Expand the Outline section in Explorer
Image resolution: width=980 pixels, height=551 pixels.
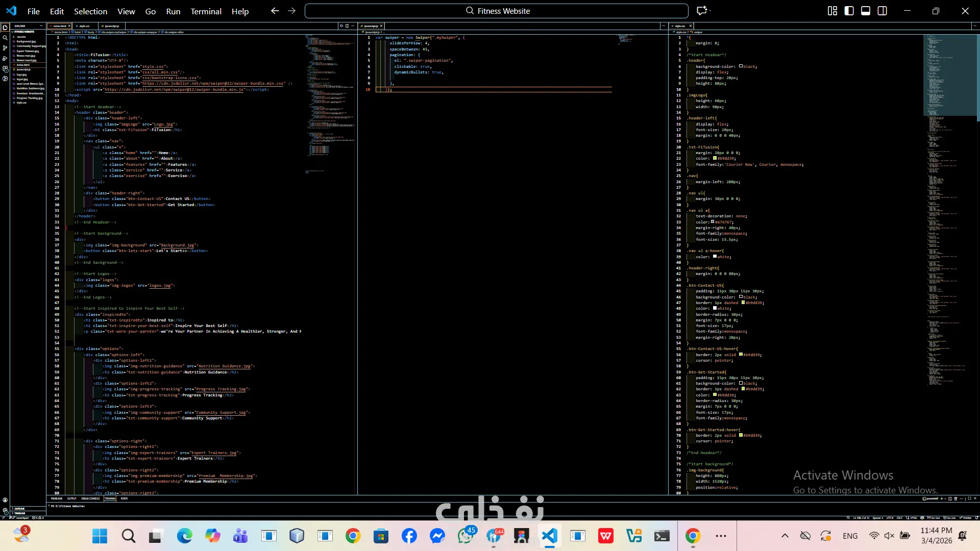pyautogui.click(x=19, y=509)
